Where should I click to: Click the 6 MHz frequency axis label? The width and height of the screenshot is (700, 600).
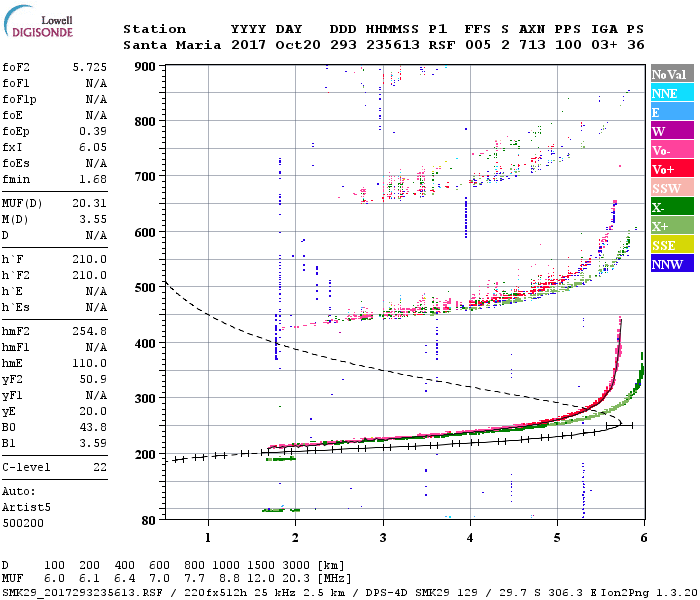pyautogui.click(x=643, y=538)
